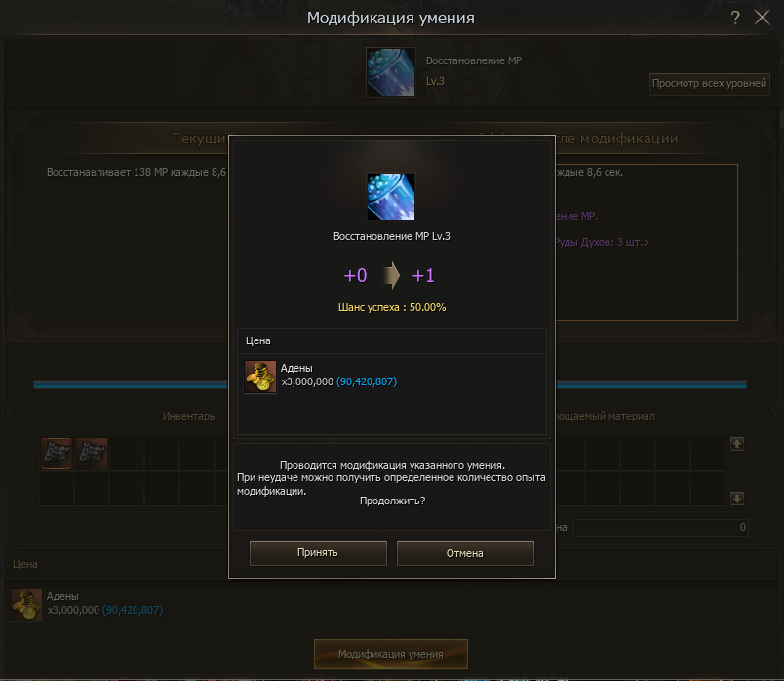Image resolution: width=784 pixels, height=681 pixels.
Task: Click the quantity input field showing 0
Action: point(660,528)
